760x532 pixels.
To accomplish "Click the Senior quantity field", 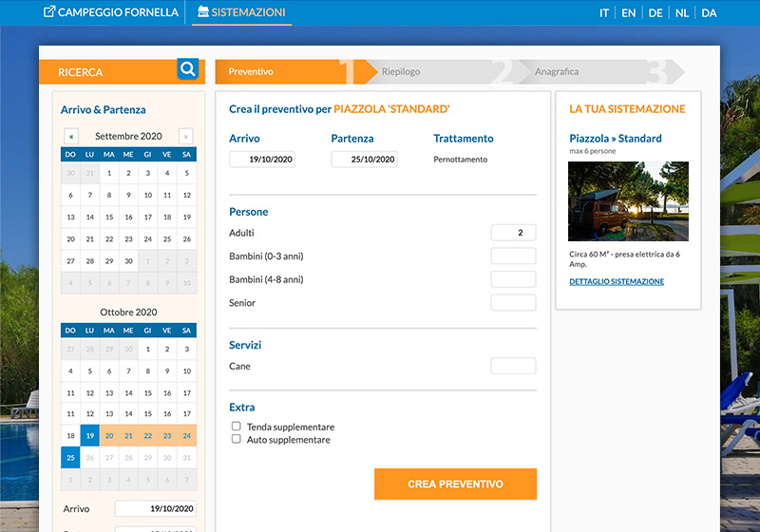I will point(513,302).
